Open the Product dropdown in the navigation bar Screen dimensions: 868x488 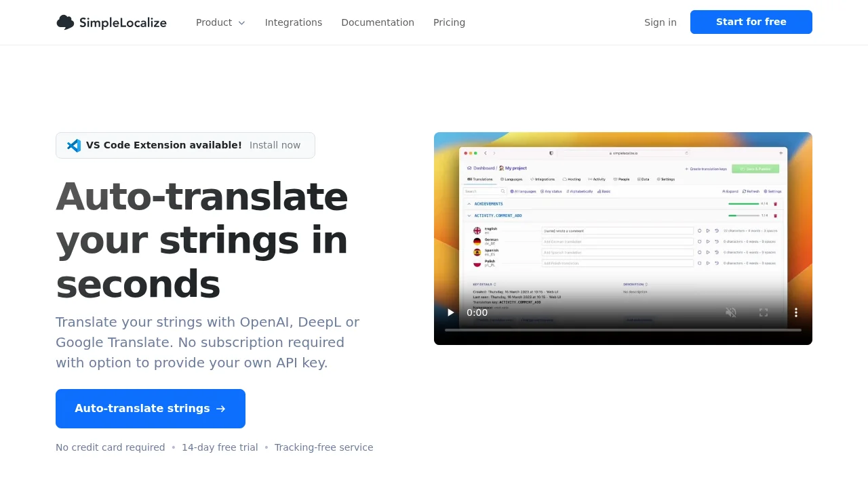[220, 22]
